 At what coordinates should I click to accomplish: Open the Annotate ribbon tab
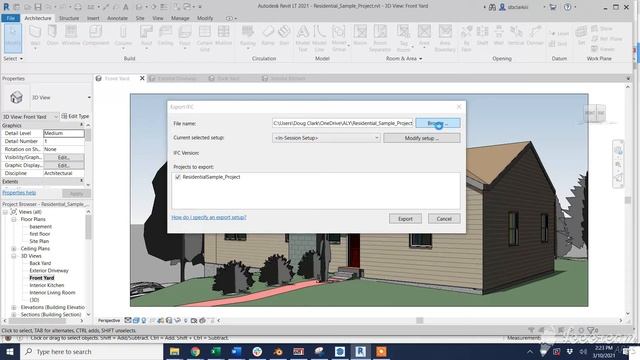tap(117, 18)
